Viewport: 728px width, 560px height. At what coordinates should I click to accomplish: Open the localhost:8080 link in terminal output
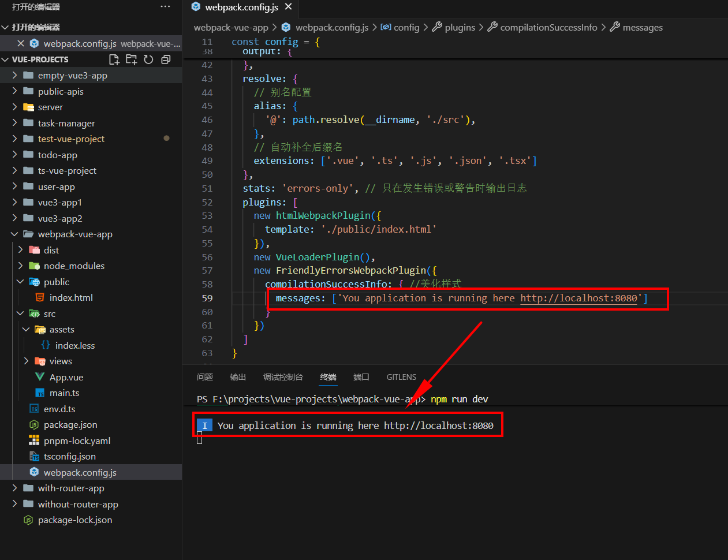(439, 425)
